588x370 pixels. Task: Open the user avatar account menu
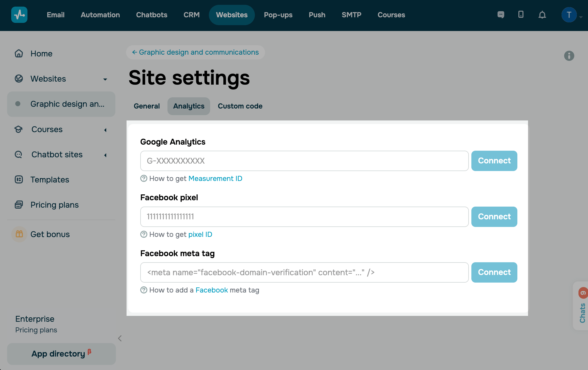(x=569, y=15)
